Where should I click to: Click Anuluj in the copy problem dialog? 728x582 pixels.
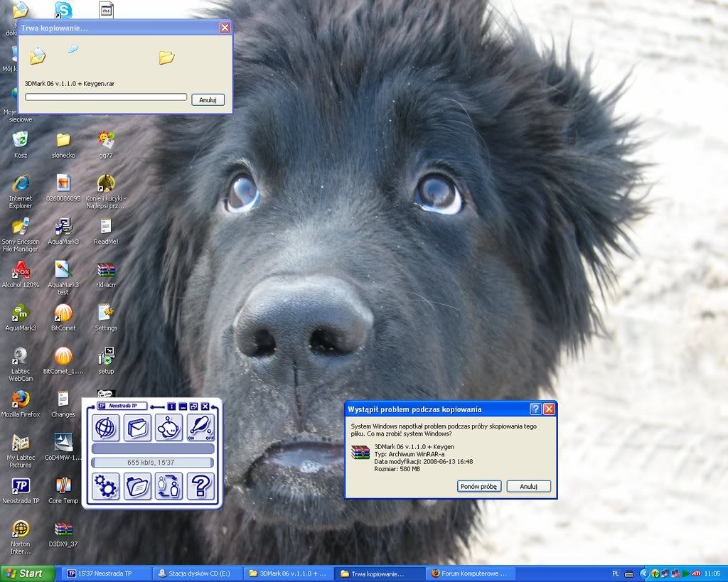(x=528, y=487)
